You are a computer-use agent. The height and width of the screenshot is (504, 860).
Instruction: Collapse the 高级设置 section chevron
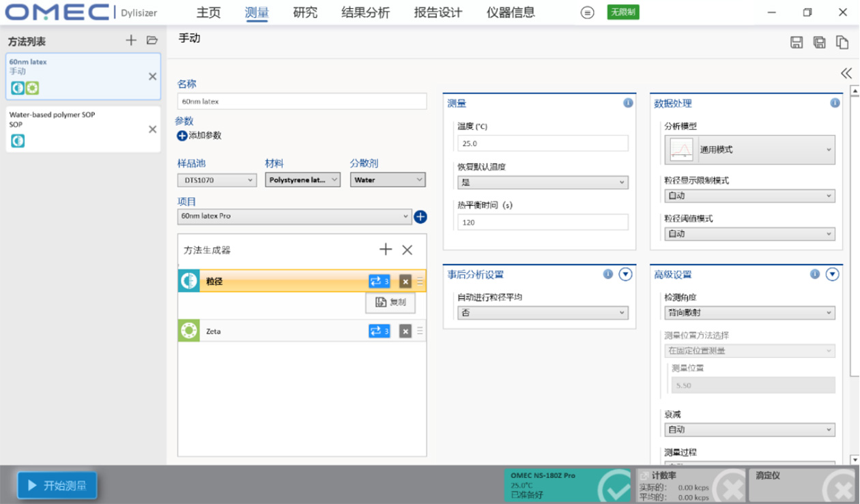832,274
